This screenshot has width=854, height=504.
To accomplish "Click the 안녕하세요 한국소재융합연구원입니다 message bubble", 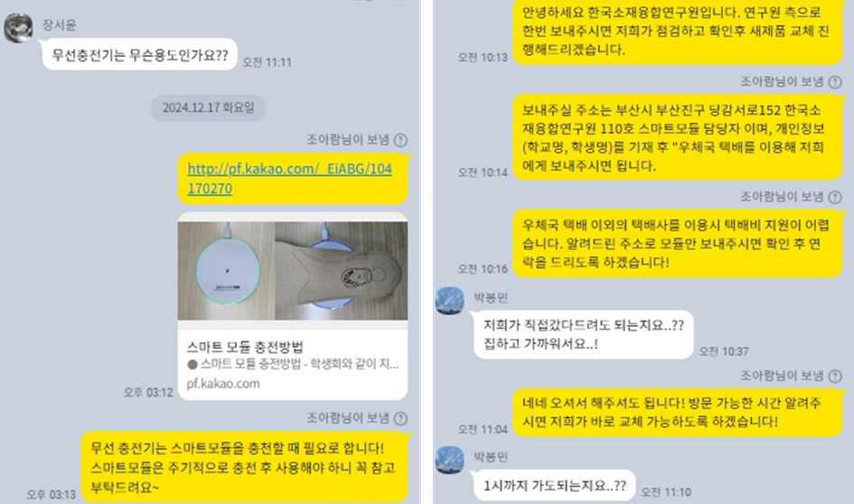I will [x=677, y=32].
